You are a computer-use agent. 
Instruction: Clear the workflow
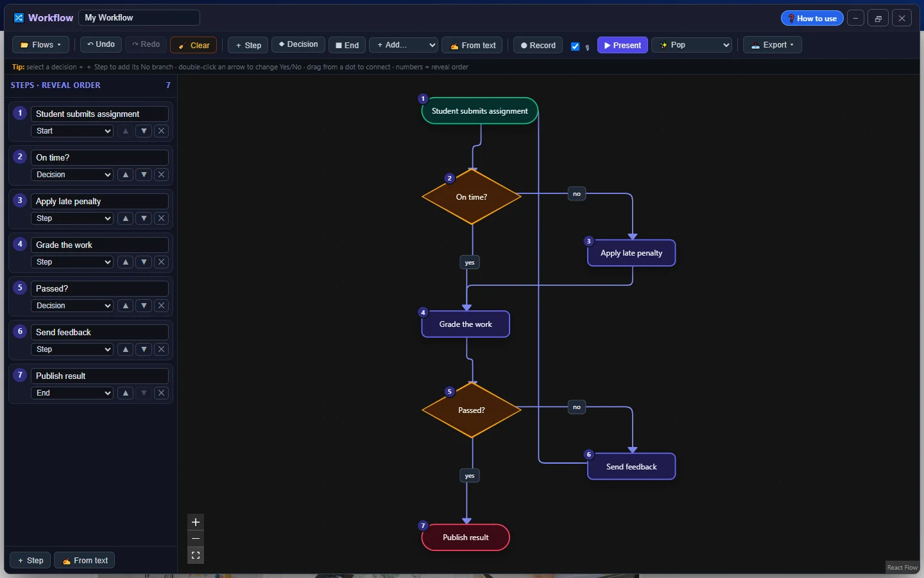[193, 45]
